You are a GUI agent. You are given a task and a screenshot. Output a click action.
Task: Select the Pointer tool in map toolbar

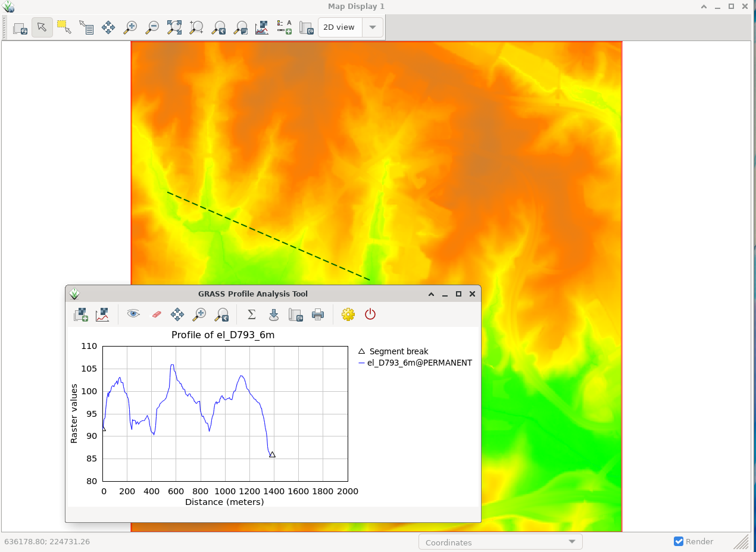coord(42,27)
